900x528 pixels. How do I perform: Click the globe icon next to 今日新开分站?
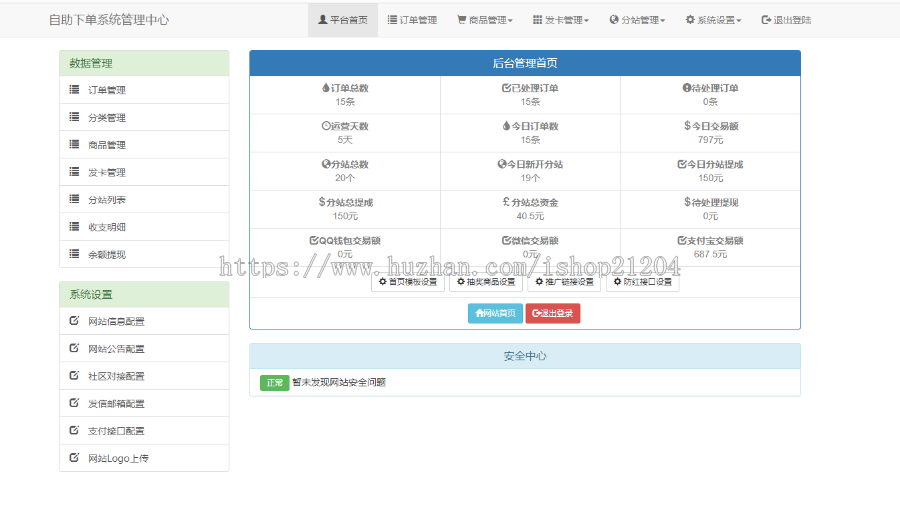pyautogui.click(x=502, y=164)
